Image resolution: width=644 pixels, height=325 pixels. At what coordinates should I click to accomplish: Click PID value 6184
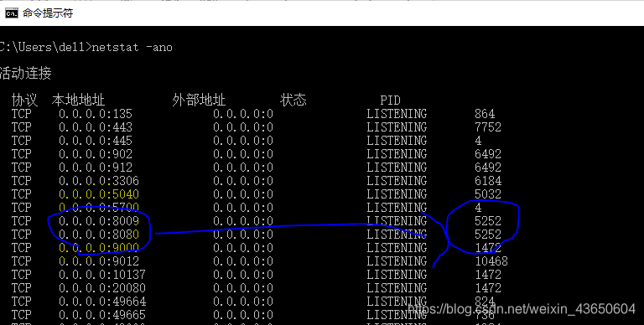click(488, 181)
